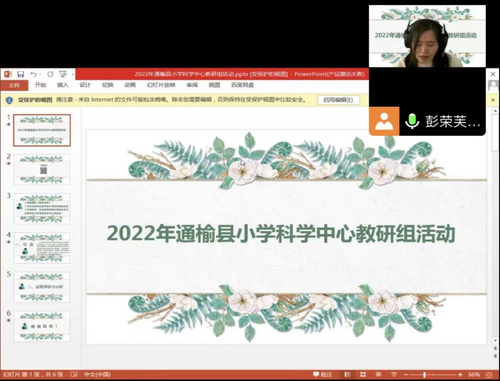Viewport: 500px width, 381px height.
Task: Switch to the 视图 (View) ribbon tab
Action: click(214, 85)
